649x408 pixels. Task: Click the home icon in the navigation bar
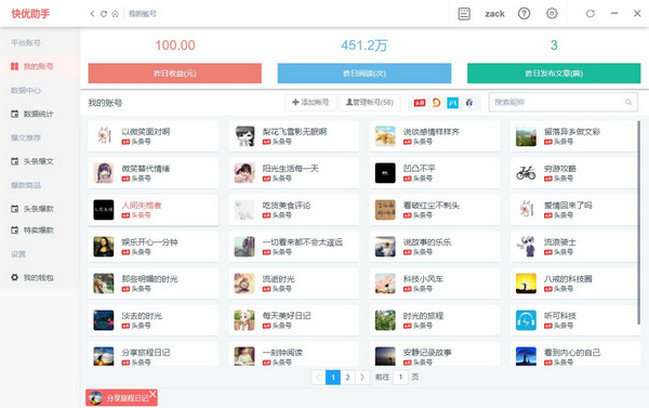coord(115,14)
